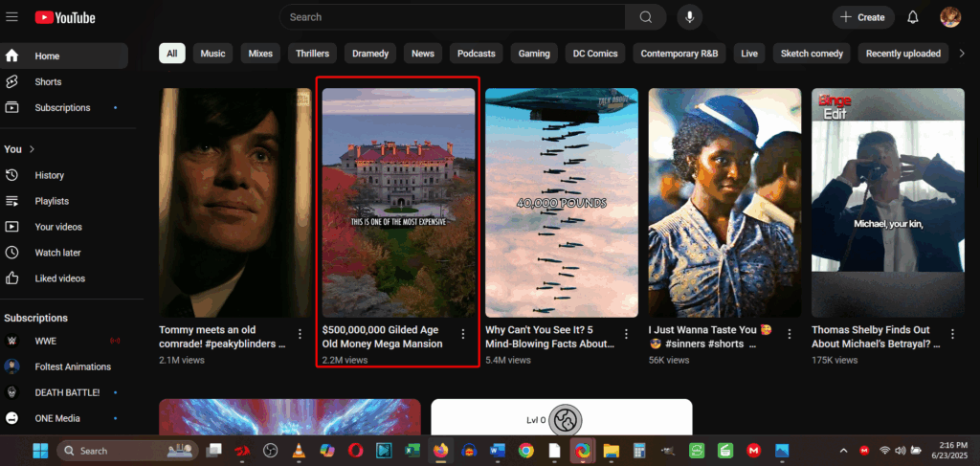The height and width of the screenshot is (466, 980).
Task: Click the taskbar Search box
Action: [x=127, y=451]
